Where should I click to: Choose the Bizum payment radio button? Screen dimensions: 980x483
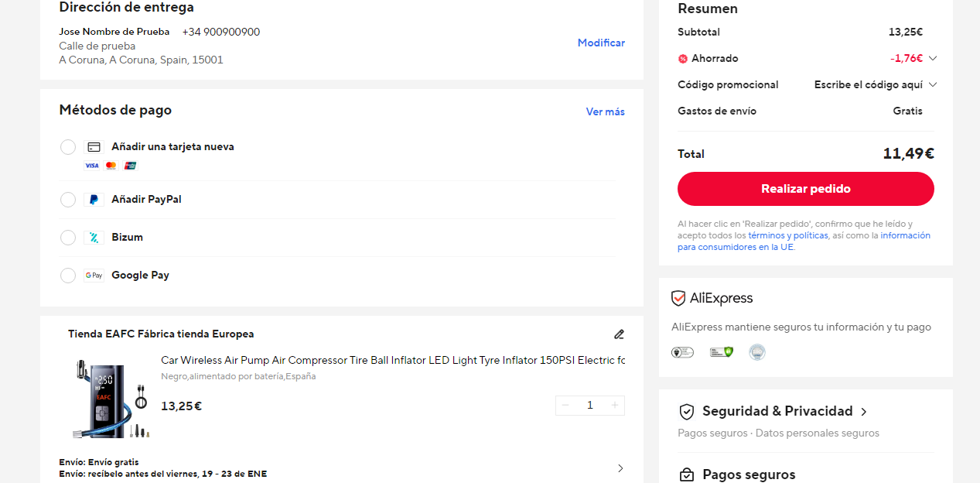pos(68,238)
